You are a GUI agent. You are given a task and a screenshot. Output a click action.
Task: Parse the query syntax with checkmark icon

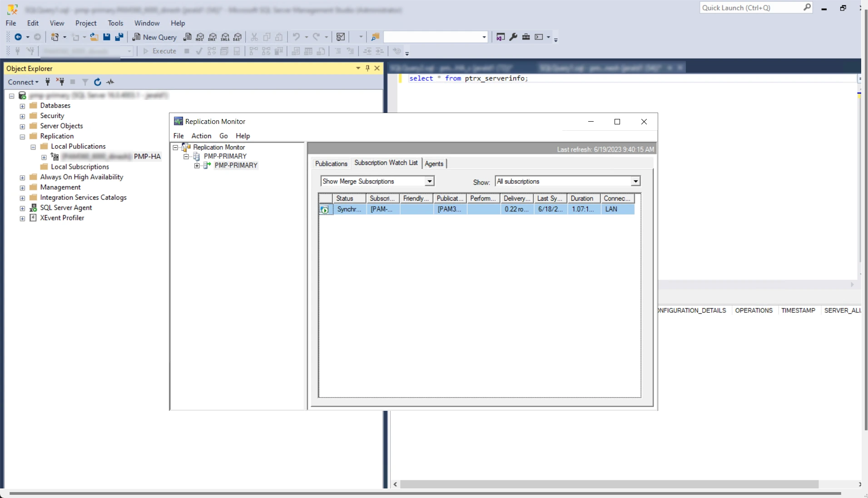[x=199, y=51]
